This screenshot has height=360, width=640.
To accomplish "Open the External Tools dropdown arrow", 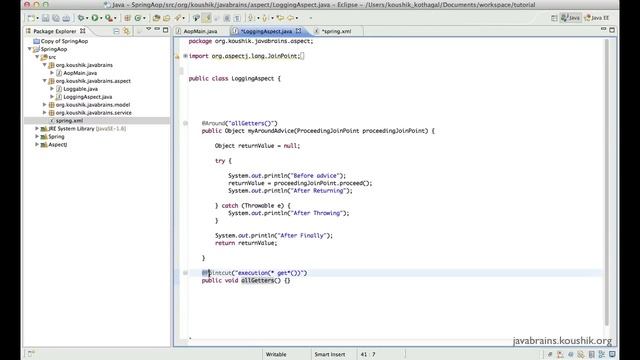I will (x=115, y=18).
